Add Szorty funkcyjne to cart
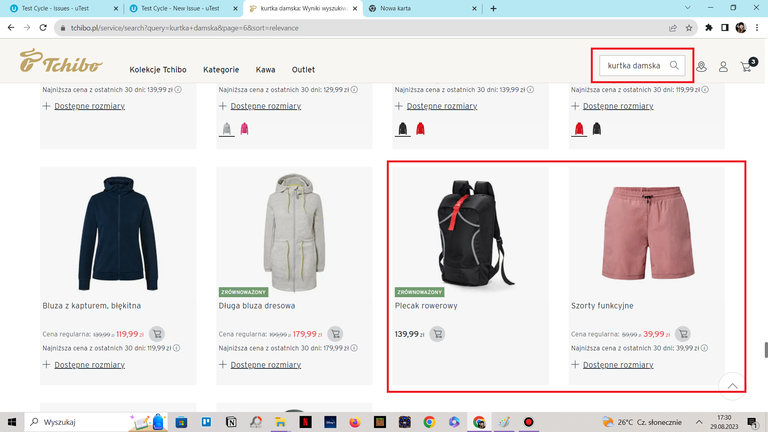This screenshot has height=432, width=768. (683, 334)
